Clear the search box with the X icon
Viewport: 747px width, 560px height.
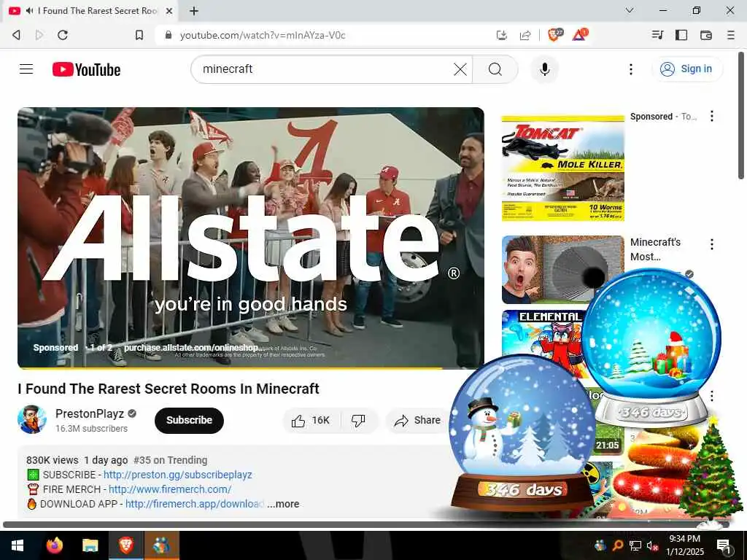(460, 69)
